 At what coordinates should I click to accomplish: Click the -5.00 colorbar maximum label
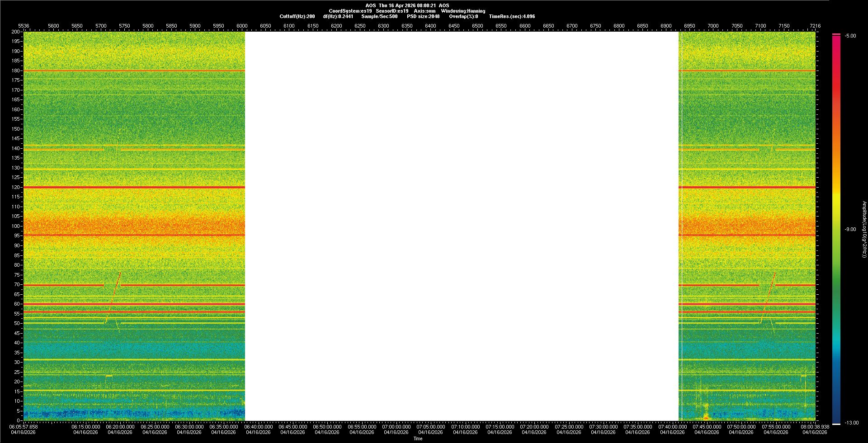850,36
